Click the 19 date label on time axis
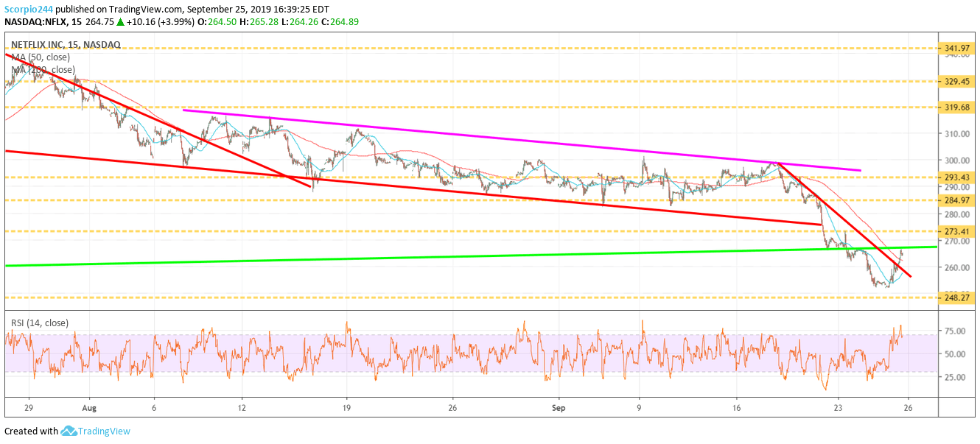980x444 pixels. coord(346,407)
